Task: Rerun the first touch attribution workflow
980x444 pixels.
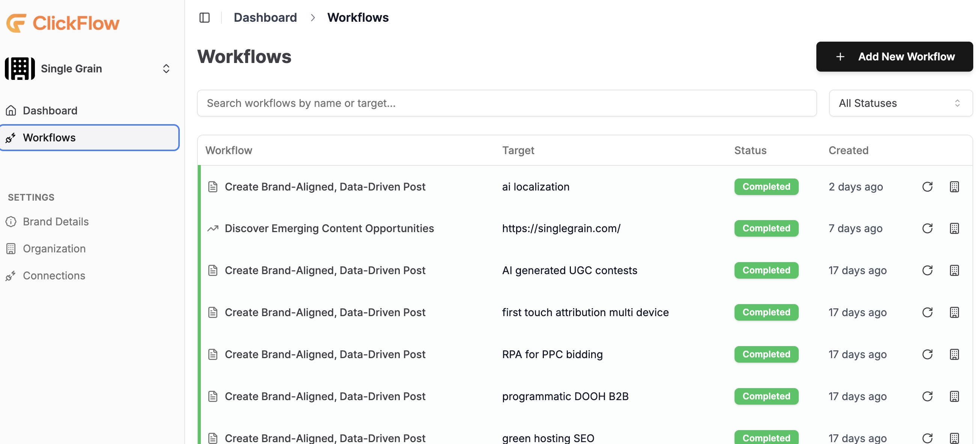Action: pyautogui.click(x=927, y=312)
